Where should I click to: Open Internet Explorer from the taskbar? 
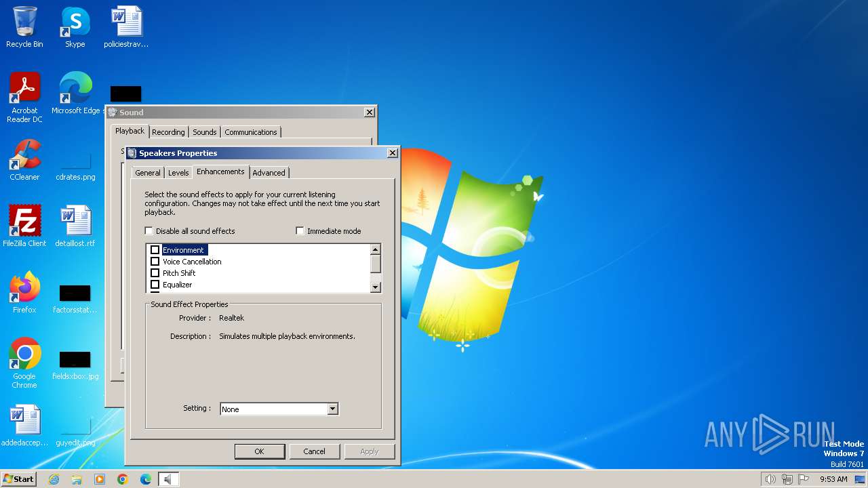(54, 479)
